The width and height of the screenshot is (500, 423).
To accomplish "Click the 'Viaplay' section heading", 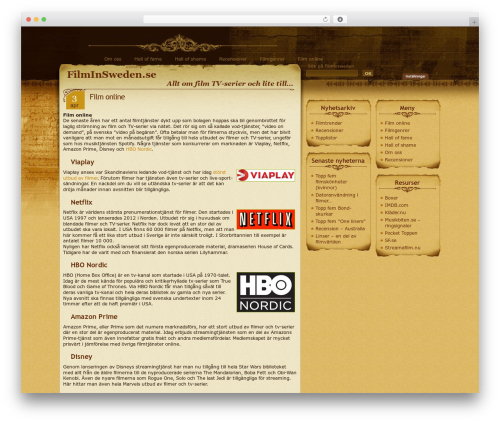I will point(82,162).
